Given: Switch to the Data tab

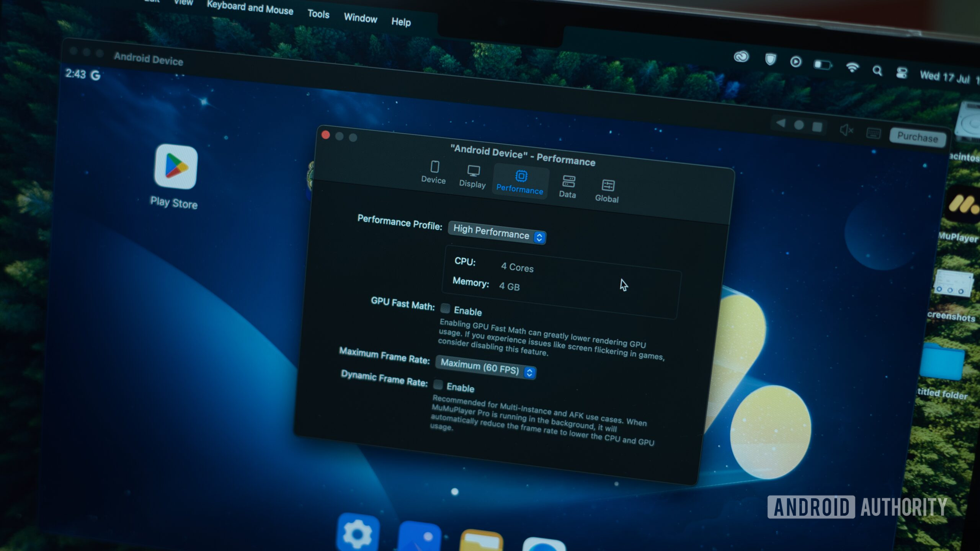Looking at the screenshot, I should tap(567, 186).
